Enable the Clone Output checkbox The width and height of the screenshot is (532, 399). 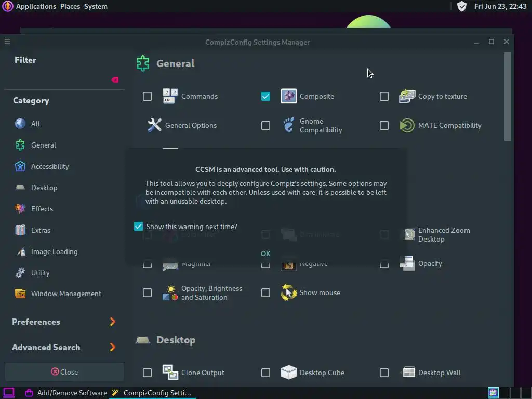click(x=147, y=373)
